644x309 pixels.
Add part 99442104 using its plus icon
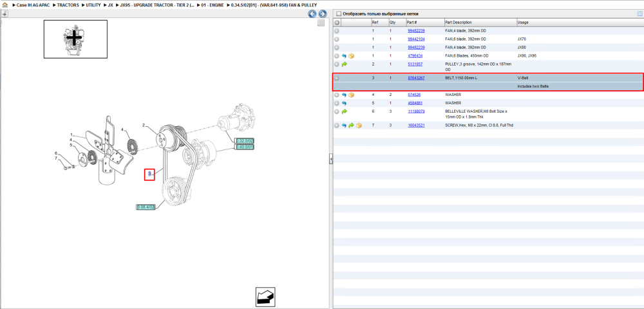point(337,39)
